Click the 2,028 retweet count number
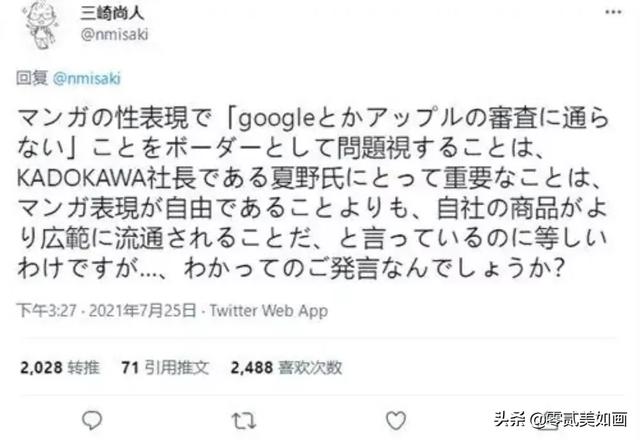This screenshot has width=640, height=440. click(41, 368)
